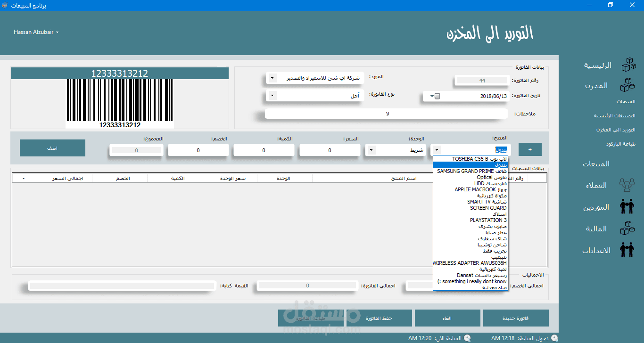This screenshot has height=343, width=644.
Task: Collapse the المنتج product combo arrow
Action: pos(438,150)
